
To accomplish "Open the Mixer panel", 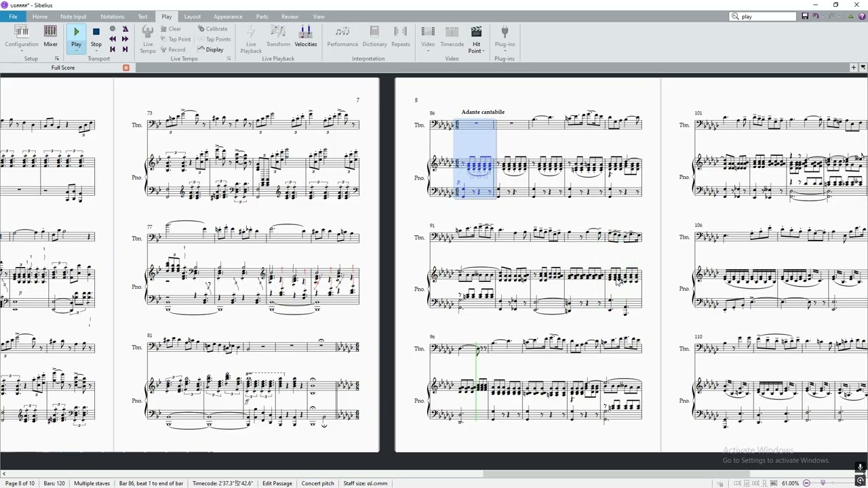I will [x=50, y=37].
